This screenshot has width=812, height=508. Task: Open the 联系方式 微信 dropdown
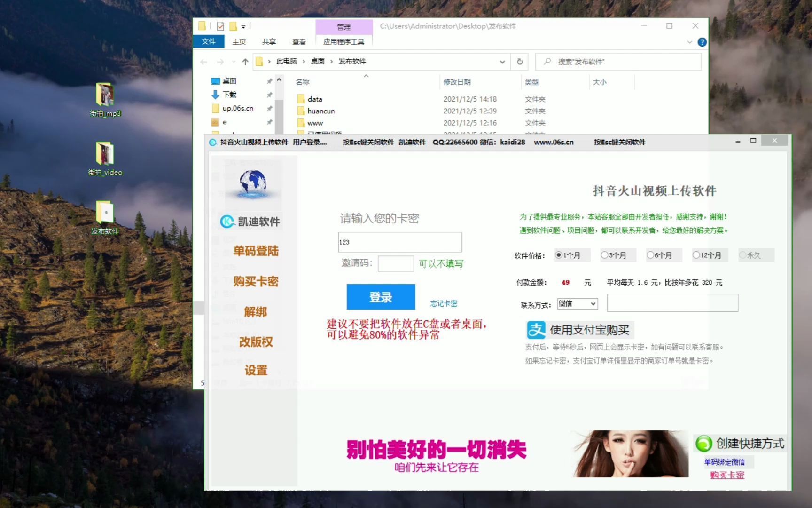(x=578, y=304)
